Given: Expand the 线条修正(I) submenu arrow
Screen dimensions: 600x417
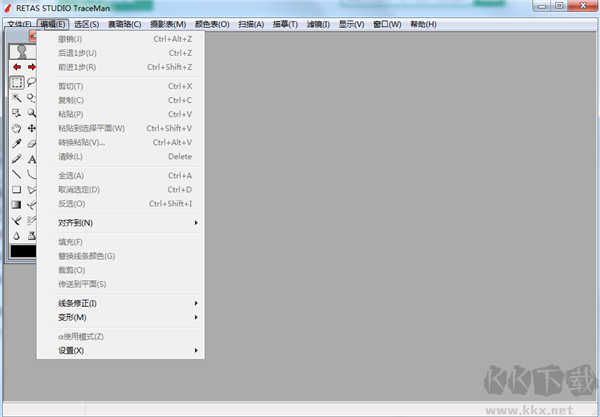Looking at the screenshot, I should pyautogui.click(x=196, y=303).
